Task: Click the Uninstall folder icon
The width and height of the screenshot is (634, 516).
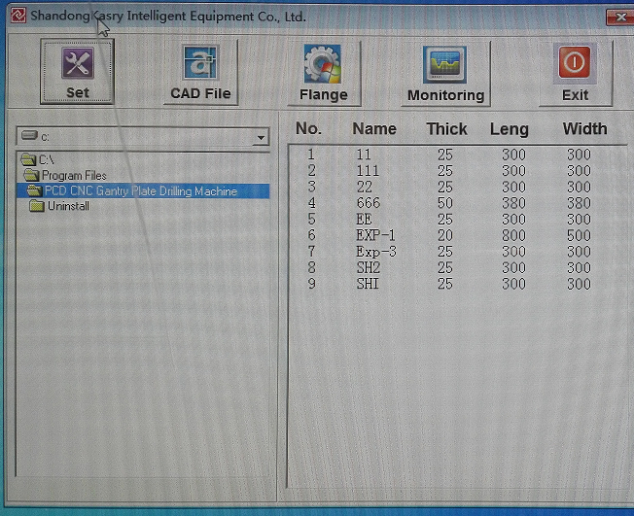Action: pyautogui.click(x=37, y=206)
